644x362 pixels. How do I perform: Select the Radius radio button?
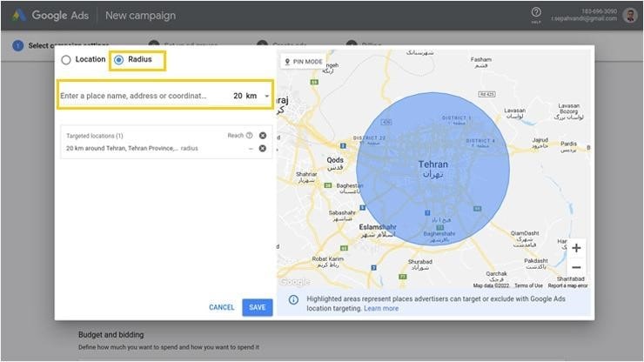pyautogui.click(x=118, y=60)
